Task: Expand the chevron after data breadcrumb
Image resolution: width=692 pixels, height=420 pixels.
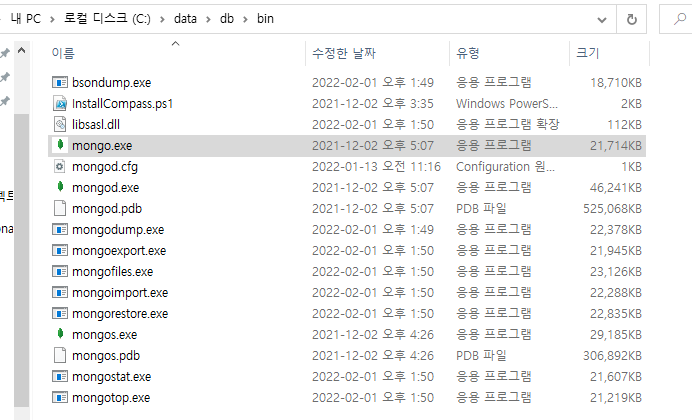Action: tap(208, 19)
